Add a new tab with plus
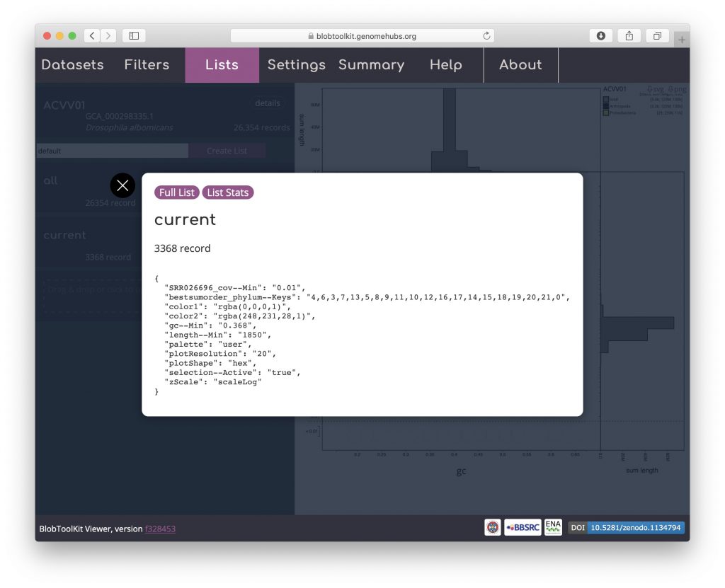The height and width of the screenshot is (588, 725). 682,40
